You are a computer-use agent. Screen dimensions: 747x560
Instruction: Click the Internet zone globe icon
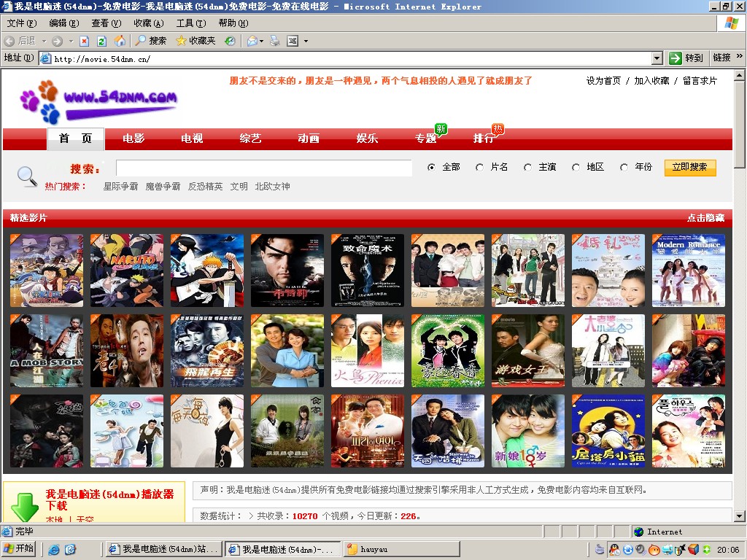click(639, 532)
